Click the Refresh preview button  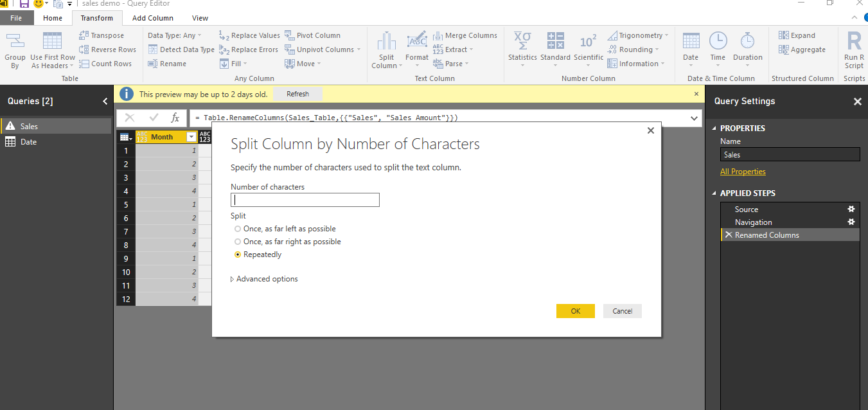[x=297, y=94]
